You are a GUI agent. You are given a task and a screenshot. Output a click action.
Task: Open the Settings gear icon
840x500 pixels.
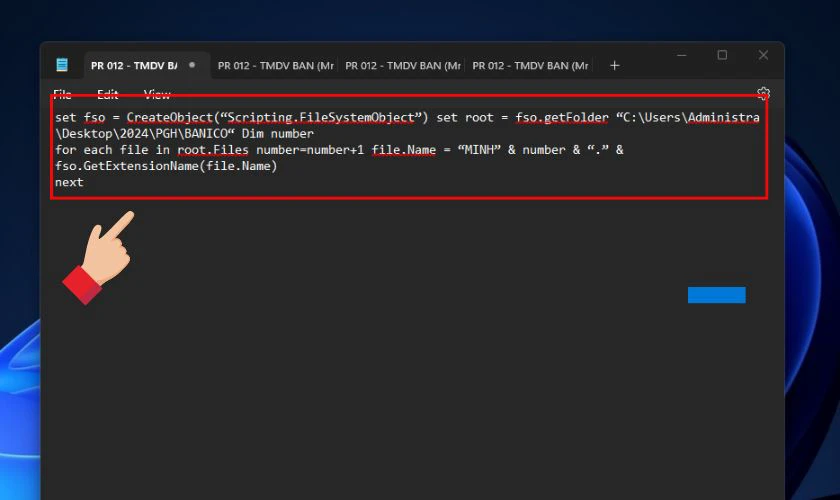[x=763, y=93]
